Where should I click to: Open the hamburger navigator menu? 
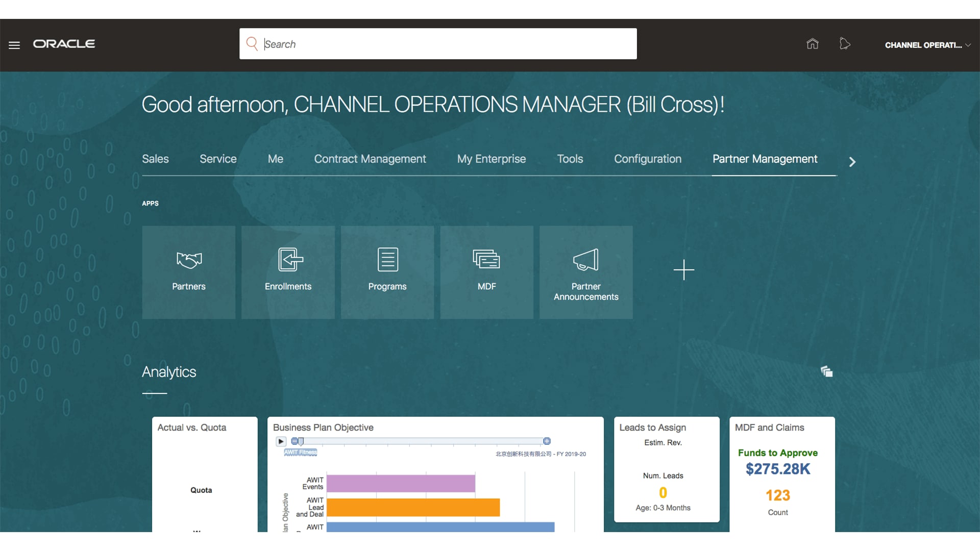(x=14, y=45)
